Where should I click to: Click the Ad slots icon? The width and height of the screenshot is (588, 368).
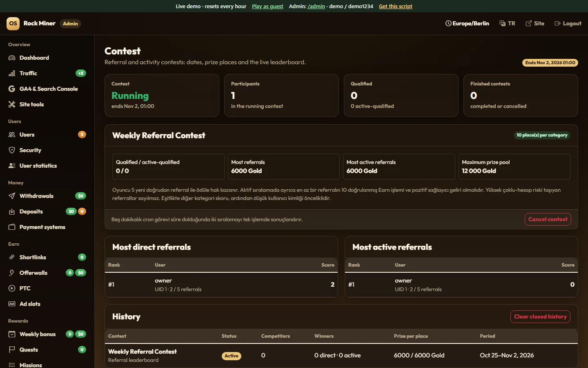(12, 304)
